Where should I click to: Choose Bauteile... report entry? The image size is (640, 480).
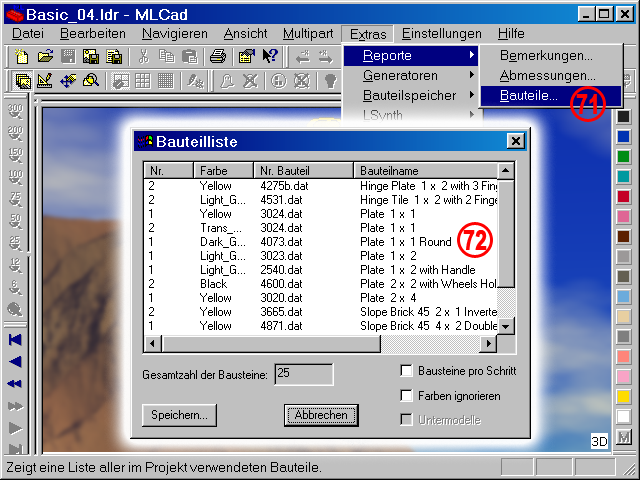(551, 96)
